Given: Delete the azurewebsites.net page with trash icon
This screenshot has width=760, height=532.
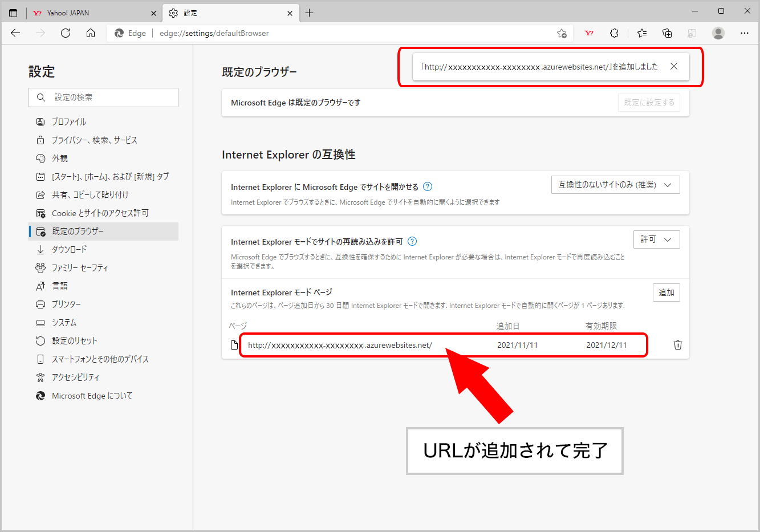Looking at the screenshot, I should tap(678, 345).
